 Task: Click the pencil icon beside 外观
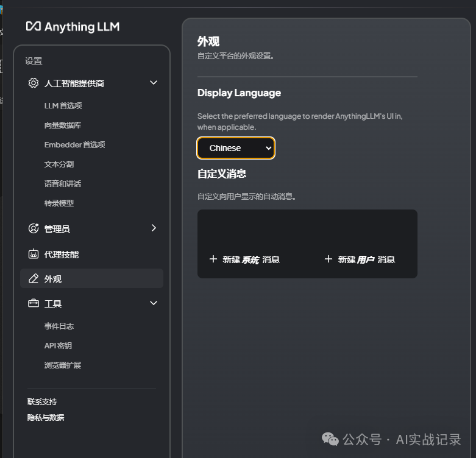(34, 278)
